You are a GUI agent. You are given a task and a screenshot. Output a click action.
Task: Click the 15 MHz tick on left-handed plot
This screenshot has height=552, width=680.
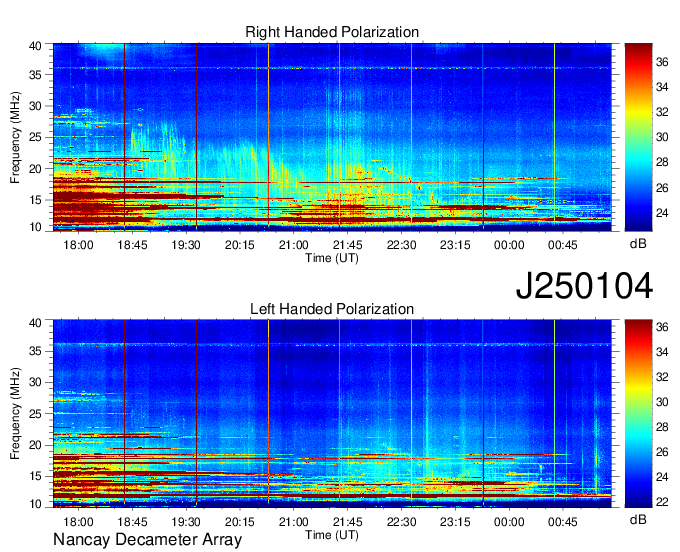tap(35, 477)
